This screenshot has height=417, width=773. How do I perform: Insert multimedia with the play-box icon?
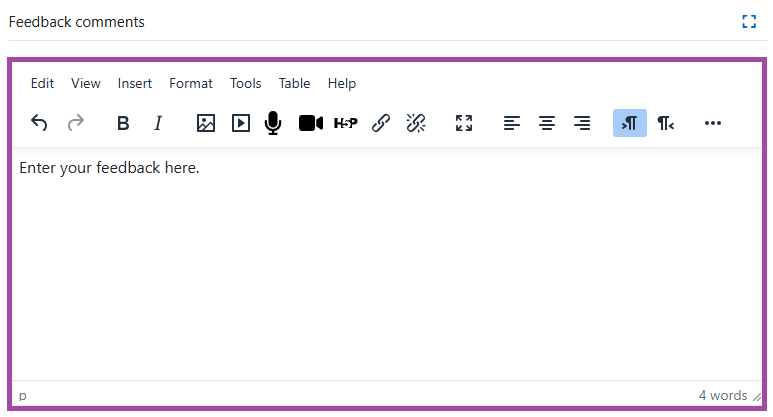[241, 123]
